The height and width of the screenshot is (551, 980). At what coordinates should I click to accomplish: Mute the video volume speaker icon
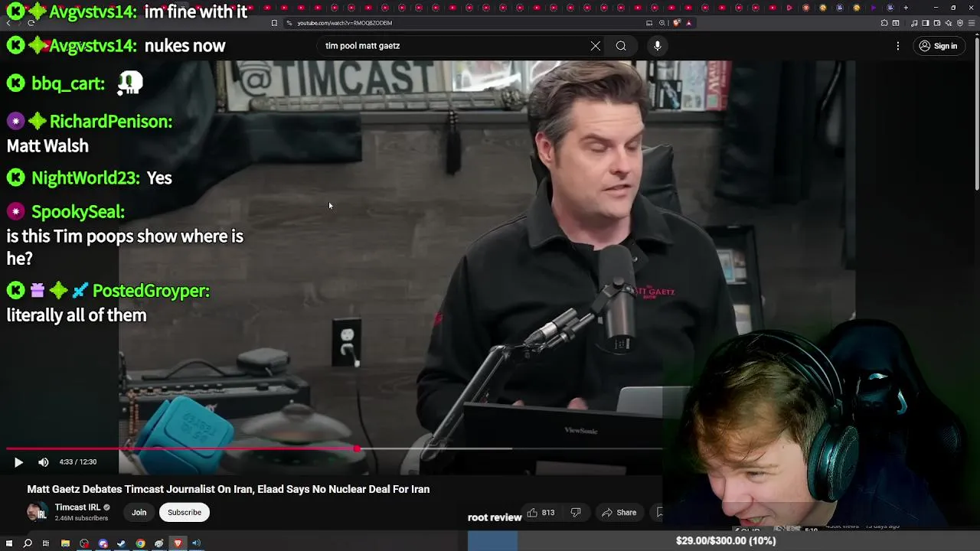click(44, 462)
